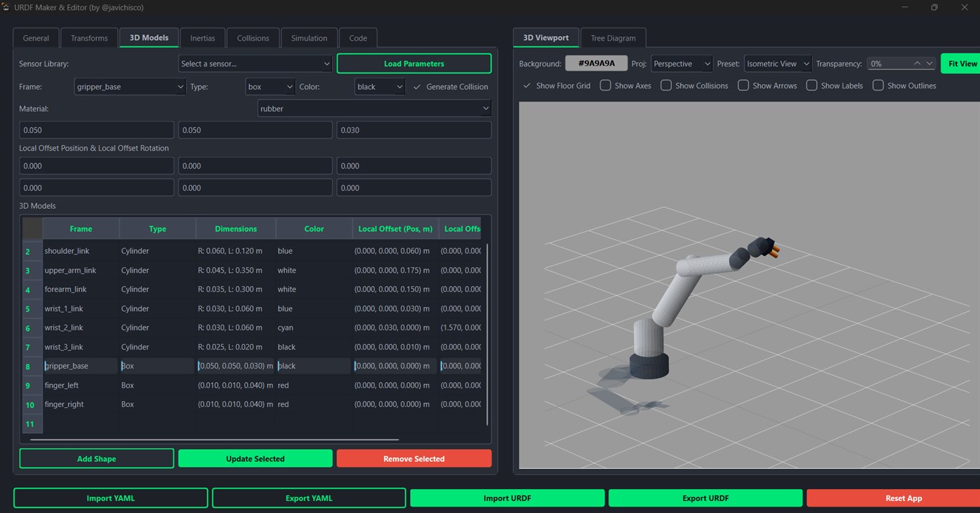Click the Update Selected button
Screen dimensions: 980x513
click(x=255, y=458)
